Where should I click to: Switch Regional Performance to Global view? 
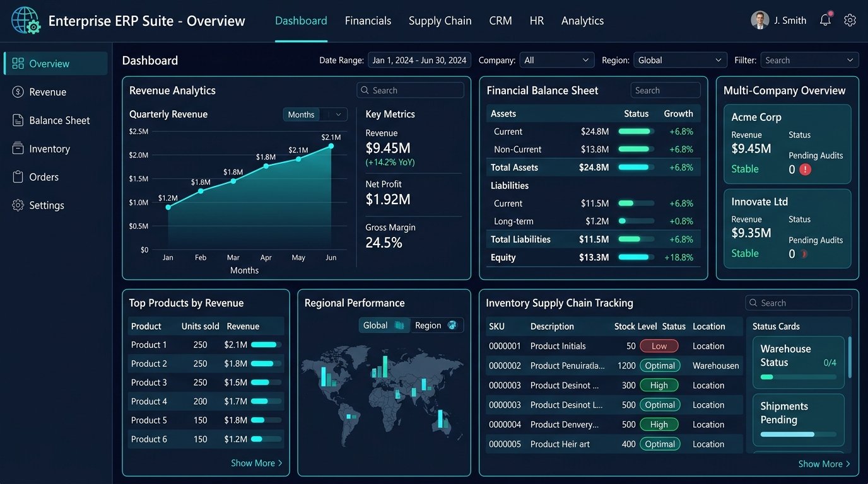pyautogui.click(x=384, y=325)
